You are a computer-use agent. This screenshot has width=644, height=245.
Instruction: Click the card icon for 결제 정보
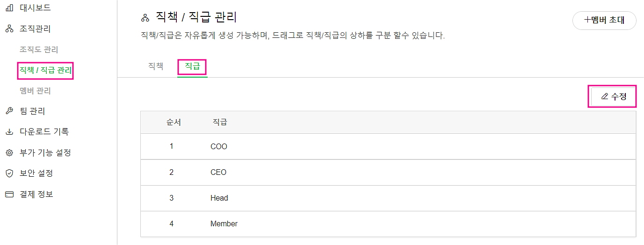(9, 194)
